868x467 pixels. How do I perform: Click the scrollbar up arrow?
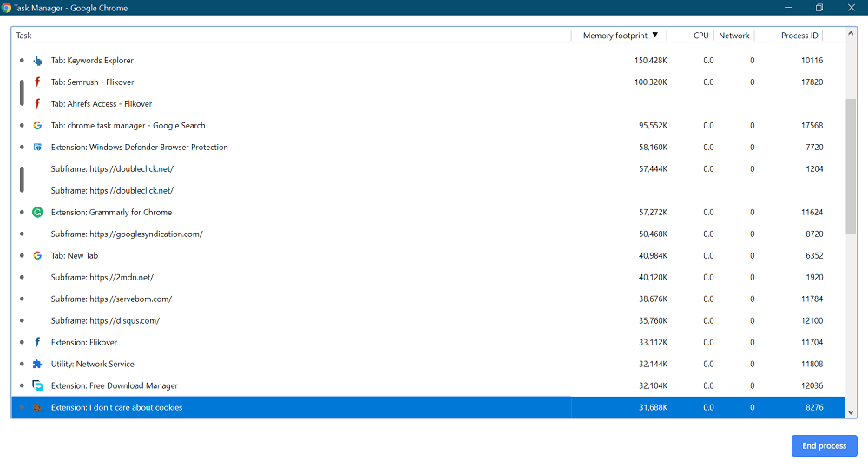pos(851,34)
